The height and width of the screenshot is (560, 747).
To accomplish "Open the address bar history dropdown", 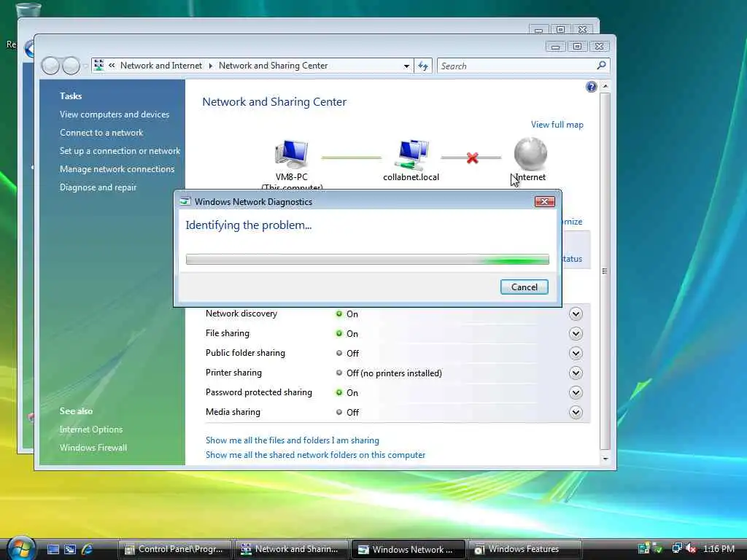I will (x=406, y=66).
